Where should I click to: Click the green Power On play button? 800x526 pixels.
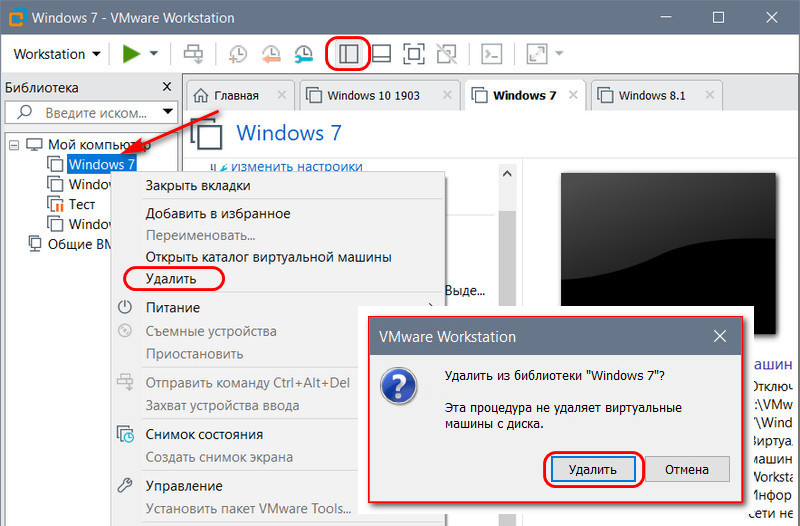pos(131,53)
